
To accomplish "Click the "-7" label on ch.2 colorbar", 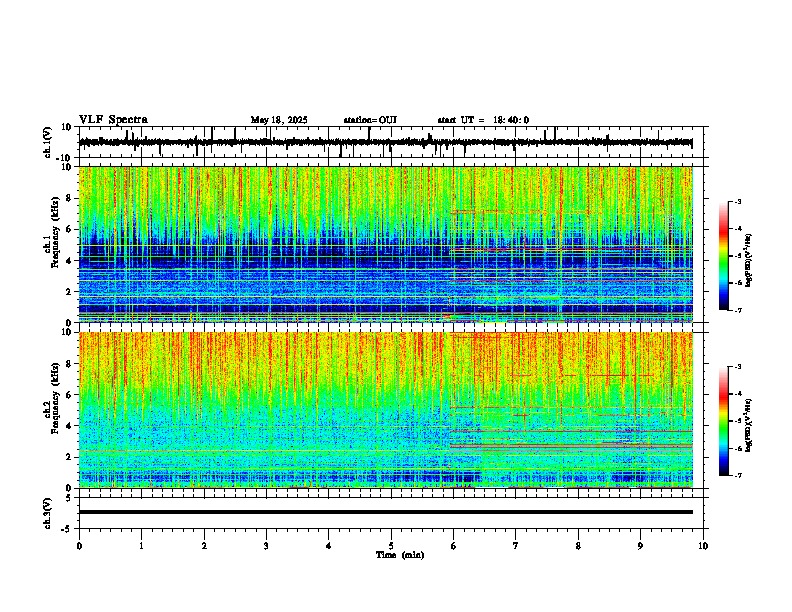I will point(737,475).
